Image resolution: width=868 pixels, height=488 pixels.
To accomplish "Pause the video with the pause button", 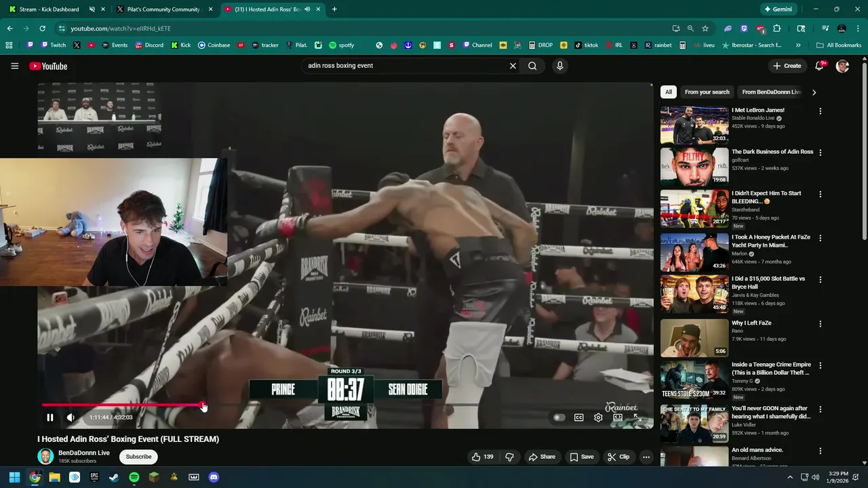I will pyautogui.click(x=50, y=418).
